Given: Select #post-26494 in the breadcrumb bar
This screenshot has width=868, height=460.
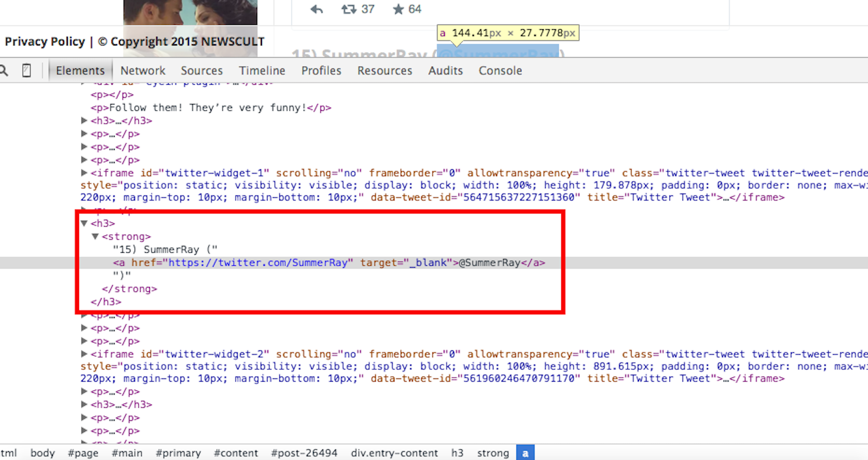Looking at the screenshot, I should (304, 453).
